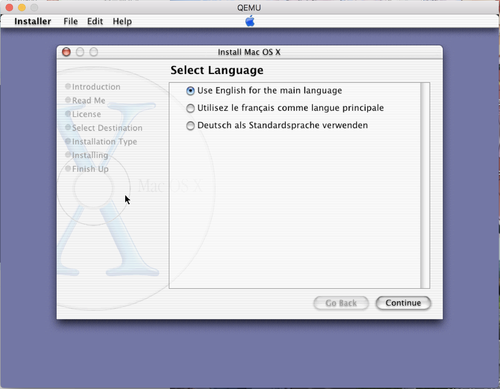The width and height of the screenshot is (500, 389).
Task: Open the Help menu
Action: (122, 21)
